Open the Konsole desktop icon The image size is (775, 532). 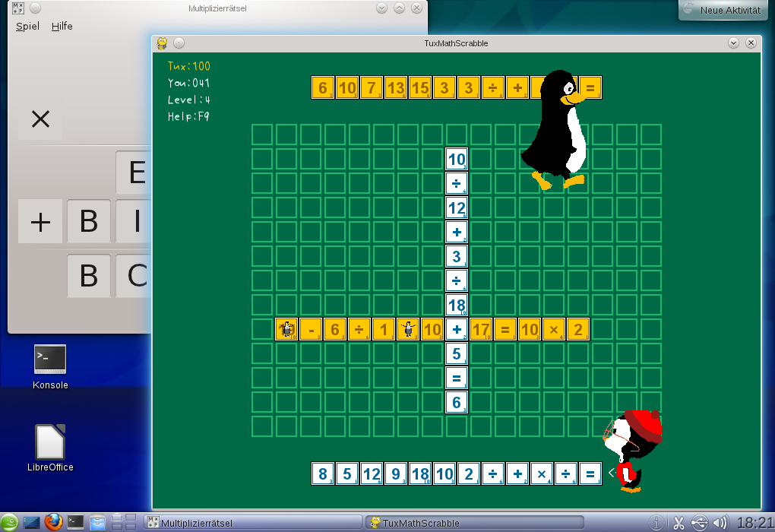50,366
